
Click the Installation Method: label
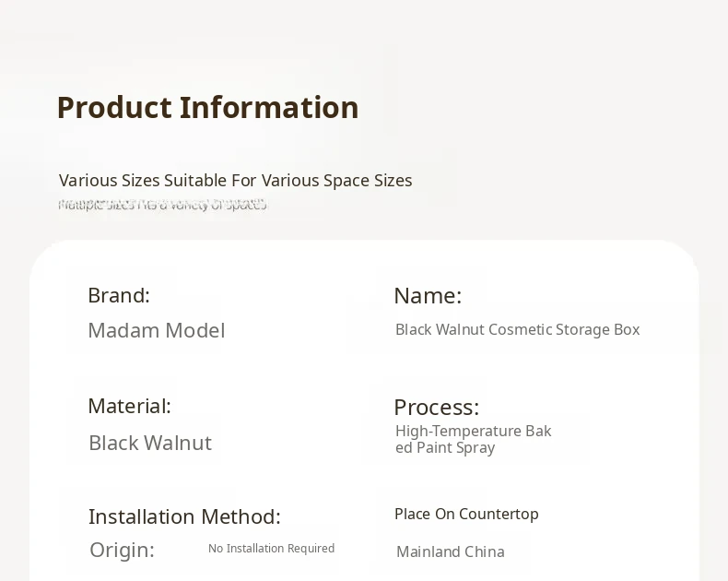184,516
